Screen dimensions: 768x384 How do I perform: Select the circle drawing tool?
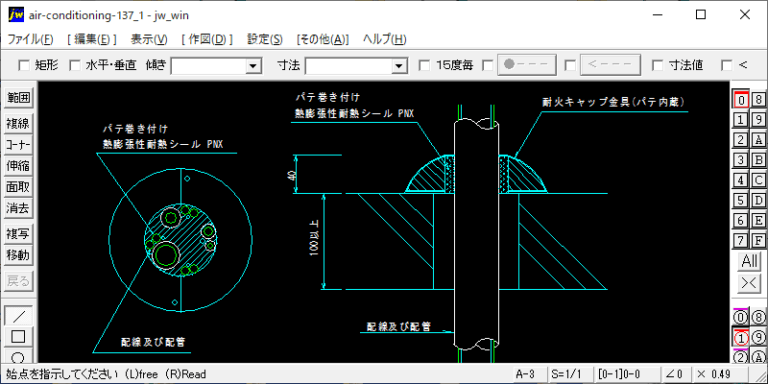[18, 356]
